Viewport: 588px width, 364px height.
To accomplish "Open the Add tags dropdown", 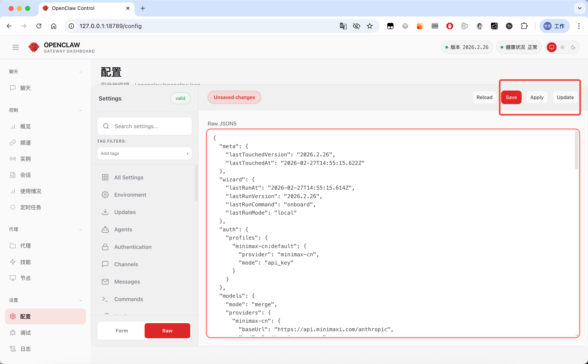I will pyautogui.click(x=144, y=153).
